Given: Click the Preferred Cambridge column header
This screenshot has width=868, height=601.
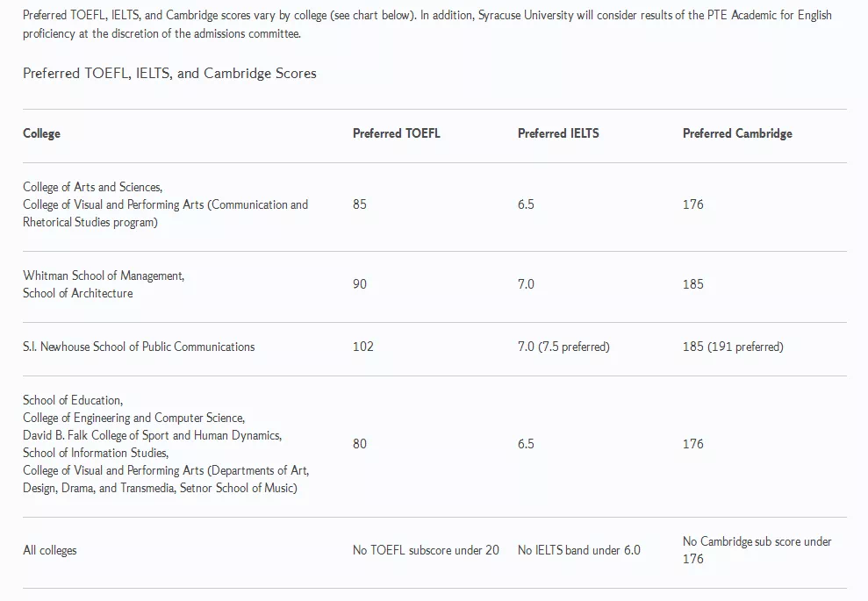Looking at the screenshot, I should coord(737,133).
